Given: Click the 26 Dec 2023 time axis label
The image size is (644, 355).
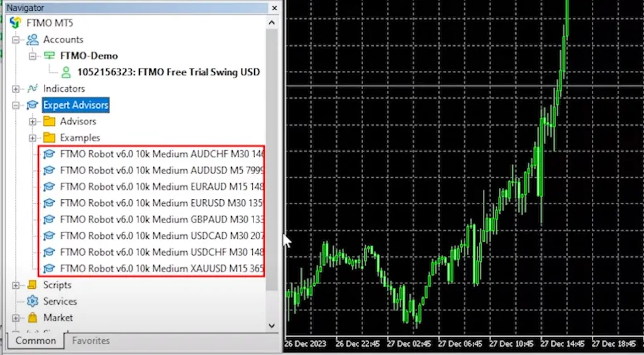Looking at the screenshot, I should point(306,343).
